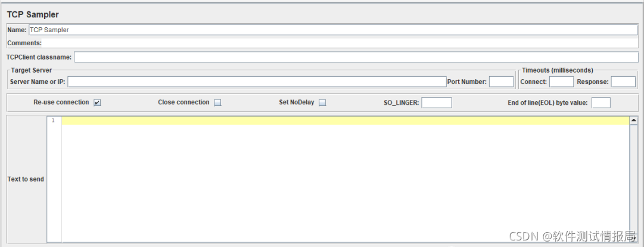Click the line number 1 gutter
The height and width of the screenshot is (247, 644).
54,121
